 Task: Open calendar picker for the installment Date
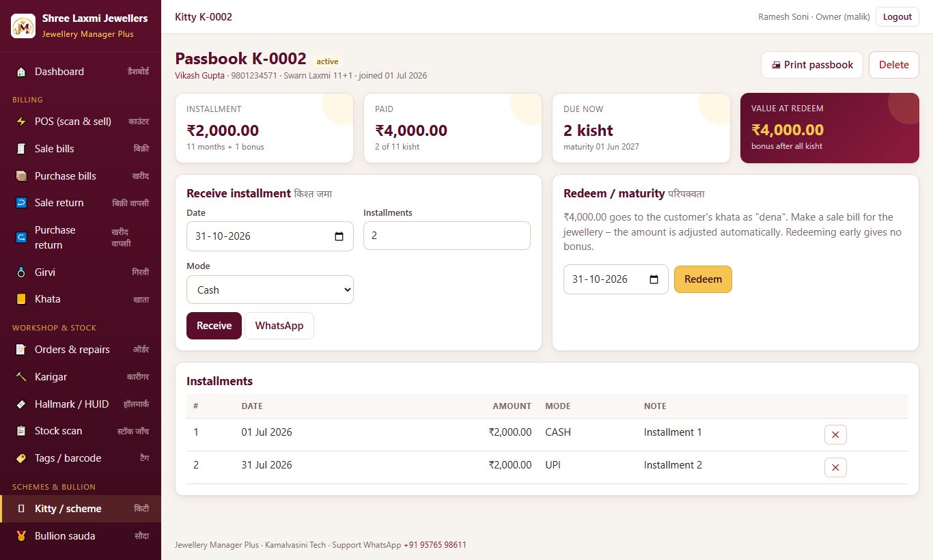click(339, 236)
